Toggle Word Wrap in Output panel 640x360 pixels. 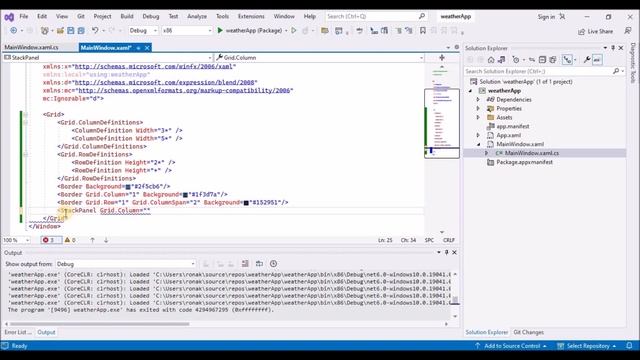(x=259, y=264)
